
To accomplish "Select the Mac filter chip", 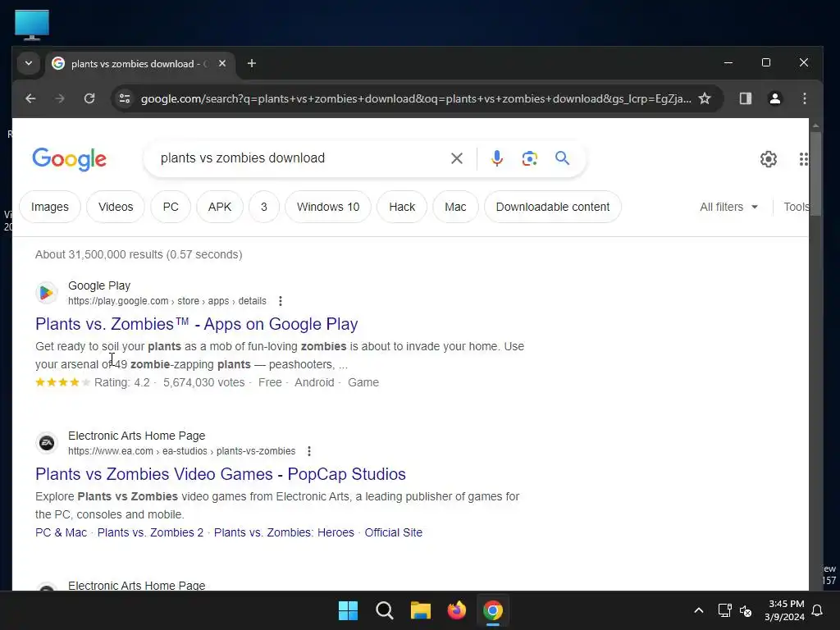I will click(455, 207).
